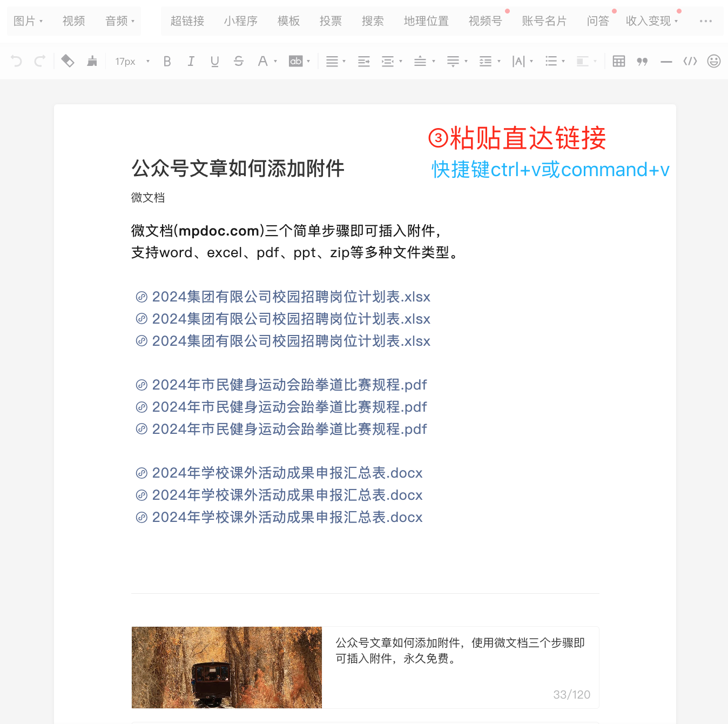Image resolution: width=728 pixels, height=724 pixels.
Task: Open the second 跆拳道比赛规程.pdf link
Action: (x=281, y=407)
